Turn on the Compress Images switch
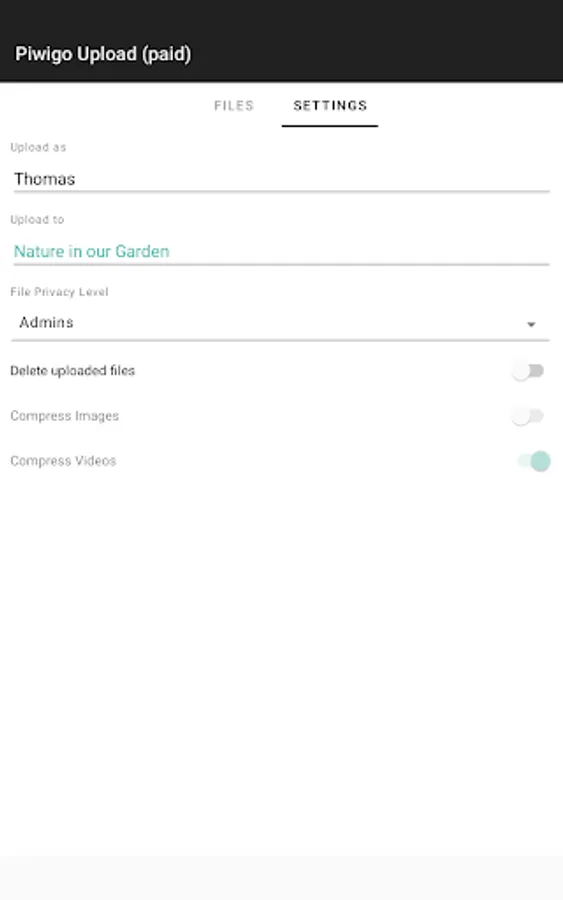The width and height of the screenshot is (563, 900). [x=528, y=416]
